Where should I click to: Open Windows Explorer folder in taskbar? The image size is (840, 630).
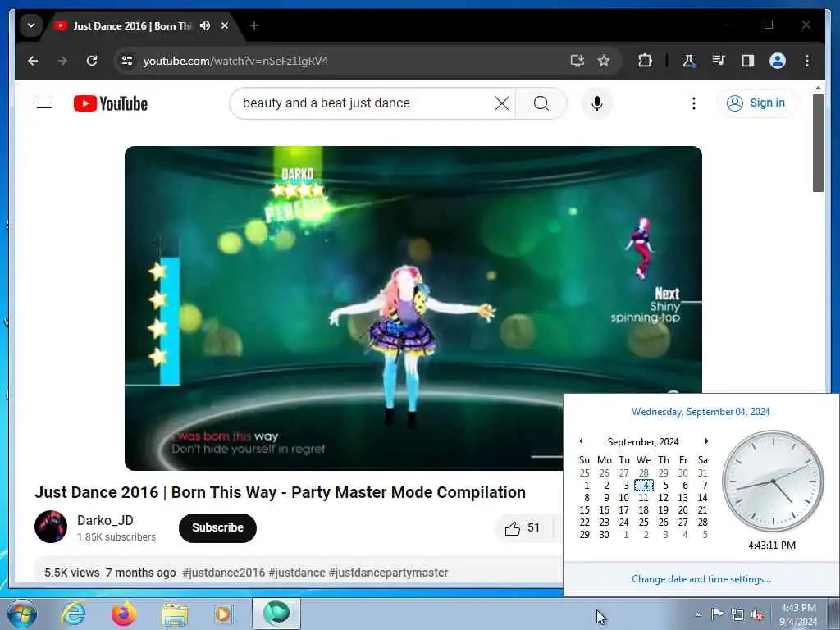175,614
